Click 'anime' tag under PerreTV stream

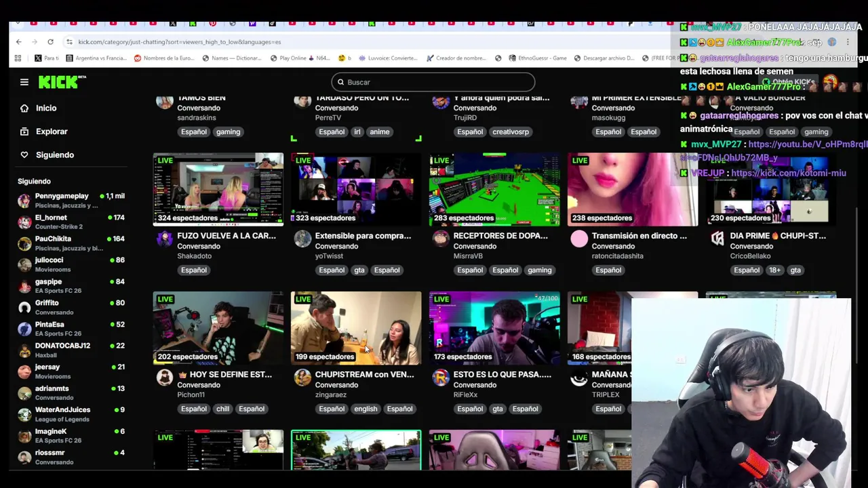click(x=380, y=131)
